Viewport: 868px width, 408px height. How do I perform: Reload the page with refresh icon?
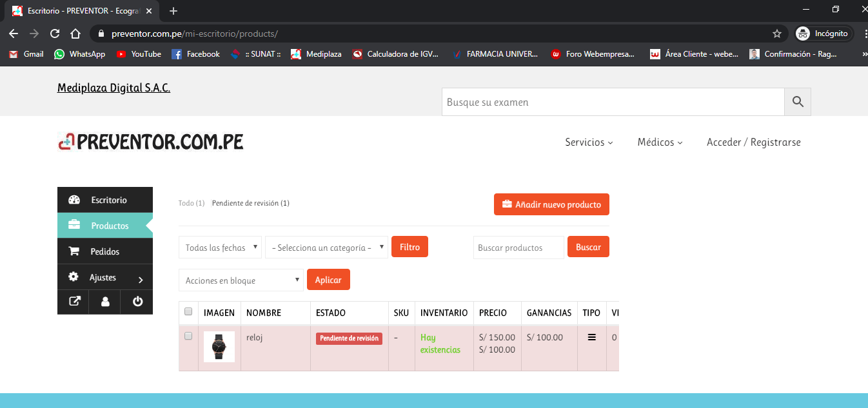[x=55, y=34]
